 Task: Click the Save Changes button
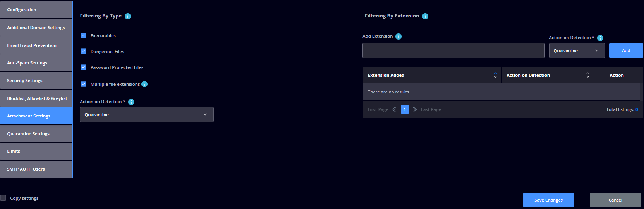coord(548,200)
